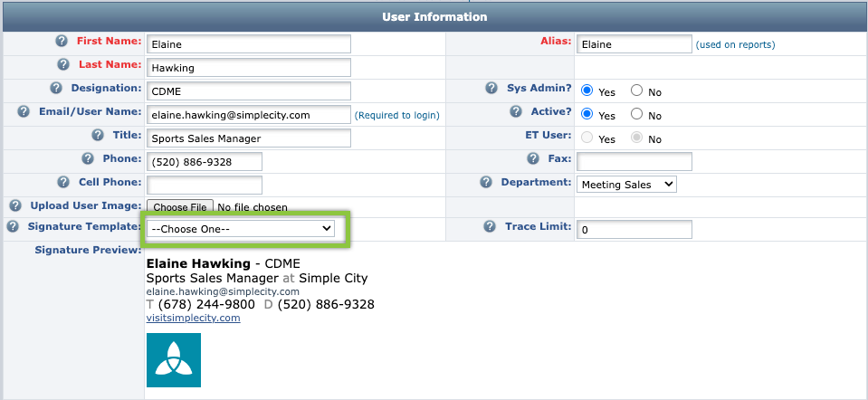Focus the Title field Sports Sales Manager
Viewport: 868px width, 400px height.
coord(249,138)
